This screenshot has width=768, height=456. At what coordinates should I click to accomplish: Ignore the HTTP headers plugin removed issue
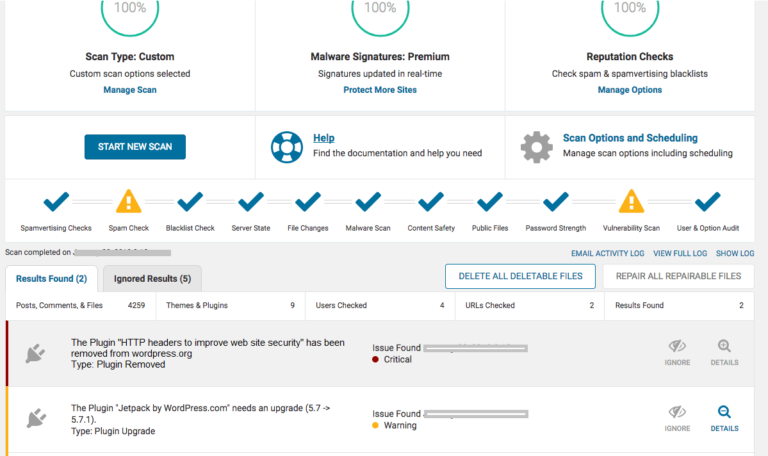[x=677, y=353]
